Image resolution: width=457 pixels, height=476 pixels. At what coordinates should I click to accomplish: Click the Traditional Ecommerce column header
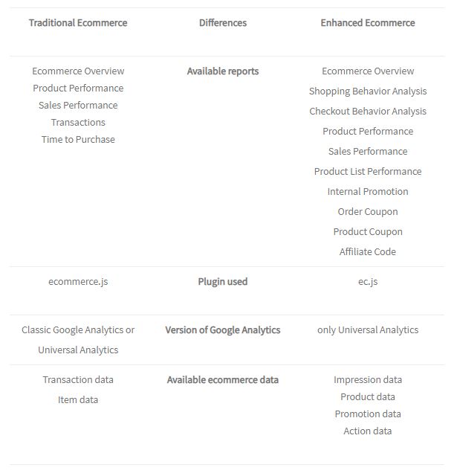coord(78,23)
